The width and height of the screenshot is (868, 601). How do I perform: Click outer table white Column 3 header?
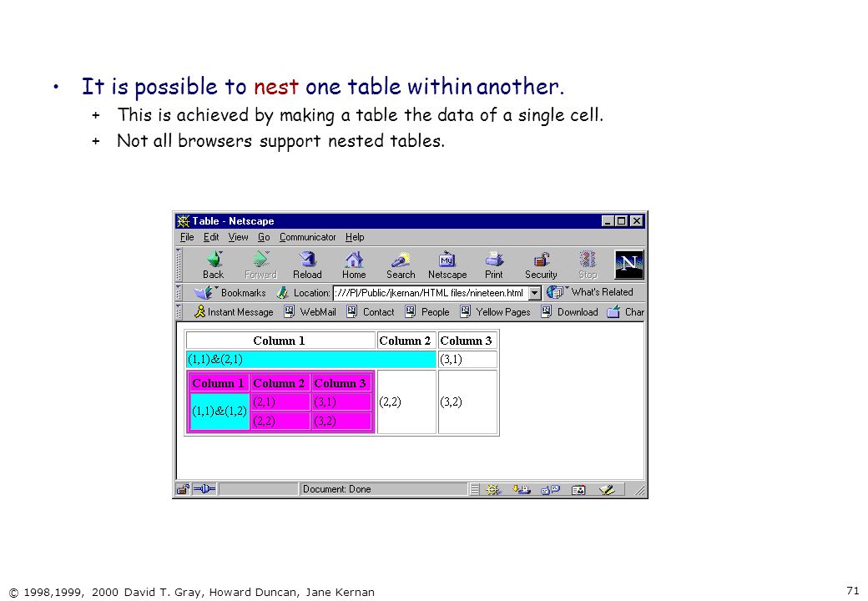click(x=467, y=341)
